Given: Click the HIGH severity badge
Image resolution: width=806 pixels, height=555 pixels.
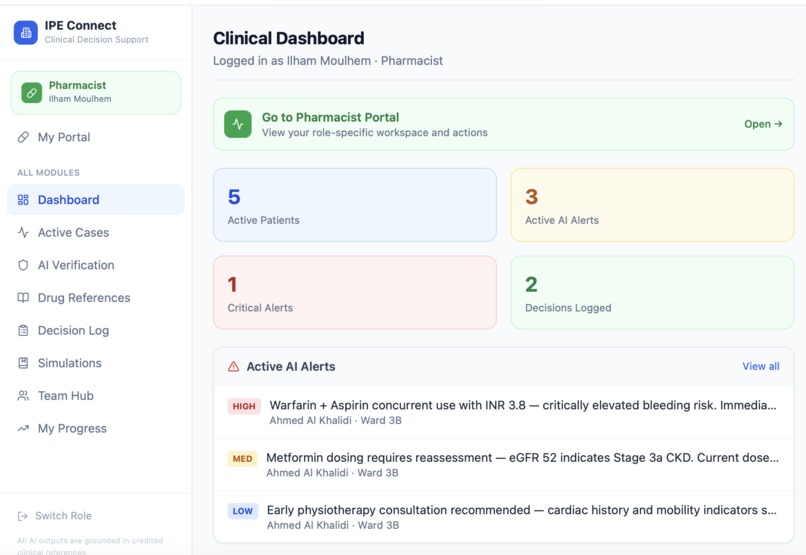Looking at the screenshot, I should (x=244, y=406).
